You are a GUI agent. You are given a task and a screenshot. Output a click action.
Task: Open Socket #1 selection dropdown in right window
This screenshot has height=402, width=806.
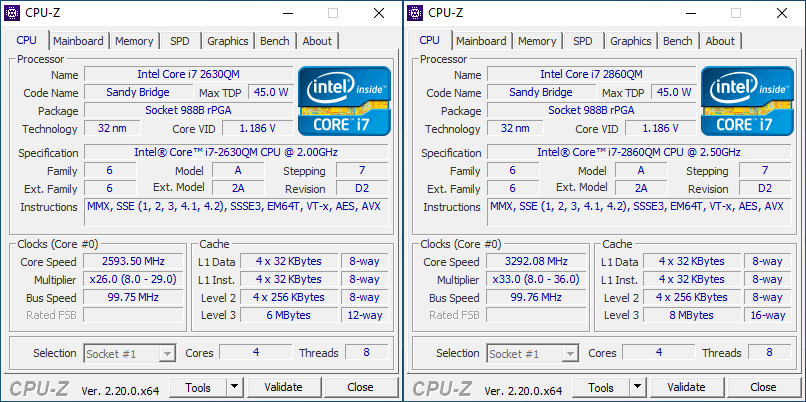tap(533, 354)
